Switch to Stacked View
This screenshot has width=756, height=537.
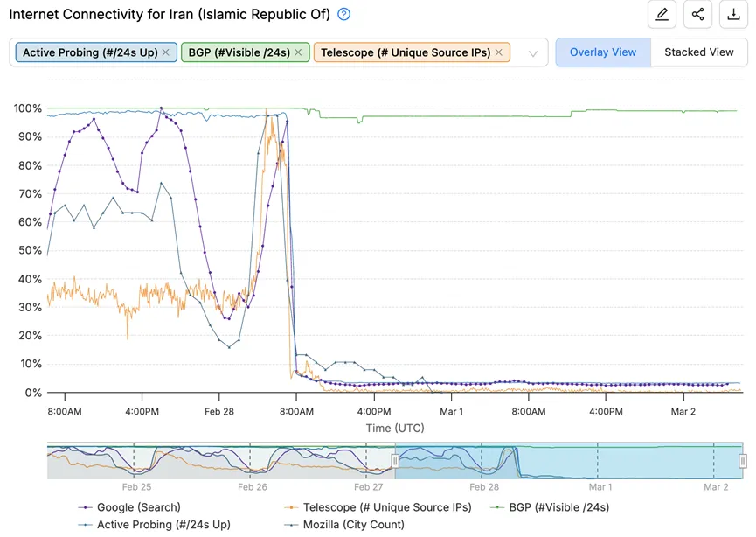(698, 52)
